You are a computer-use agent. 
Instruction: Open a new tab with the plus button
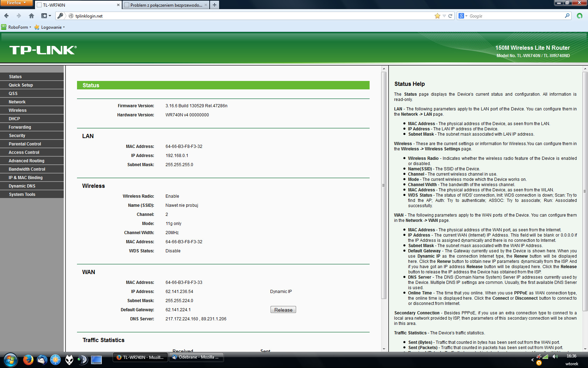215,5
